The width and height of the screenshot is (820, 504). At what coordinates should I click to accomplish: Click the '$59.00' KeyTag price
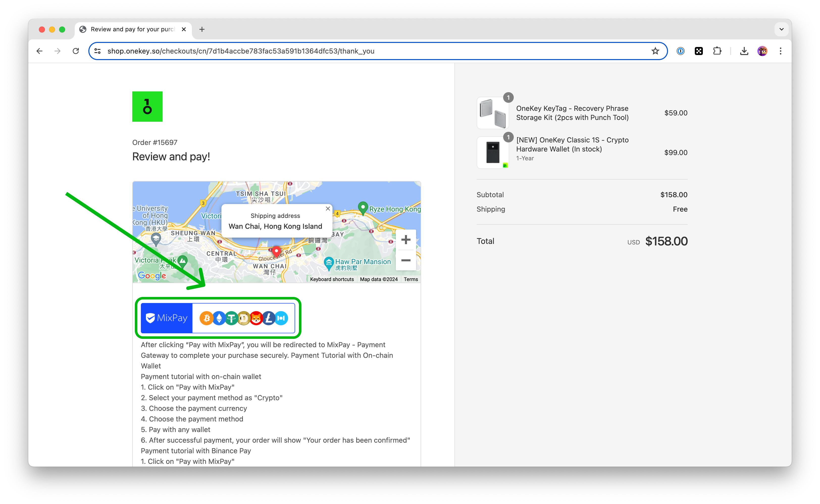(676, 113)
